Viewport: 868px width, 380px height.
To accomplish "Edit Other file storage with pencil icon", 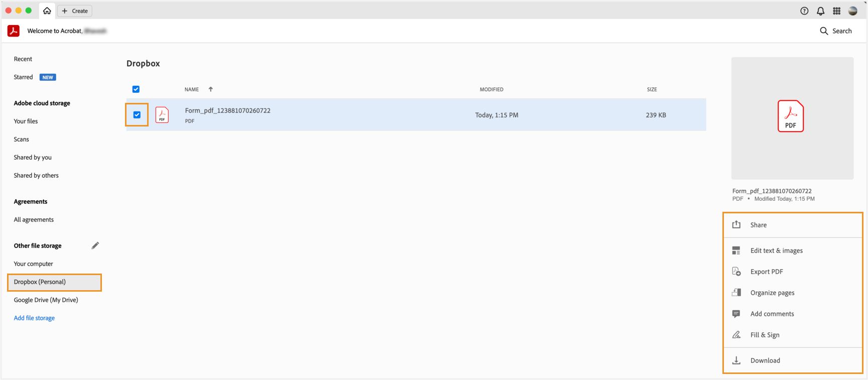I will 95,245.
